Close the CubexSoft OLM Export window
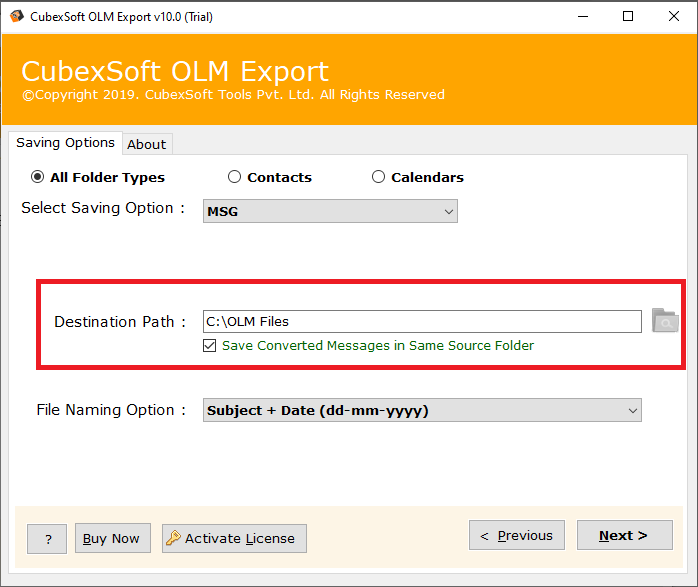Image resolution: width=698 pixels, height=587 pixels. (674, 16)
